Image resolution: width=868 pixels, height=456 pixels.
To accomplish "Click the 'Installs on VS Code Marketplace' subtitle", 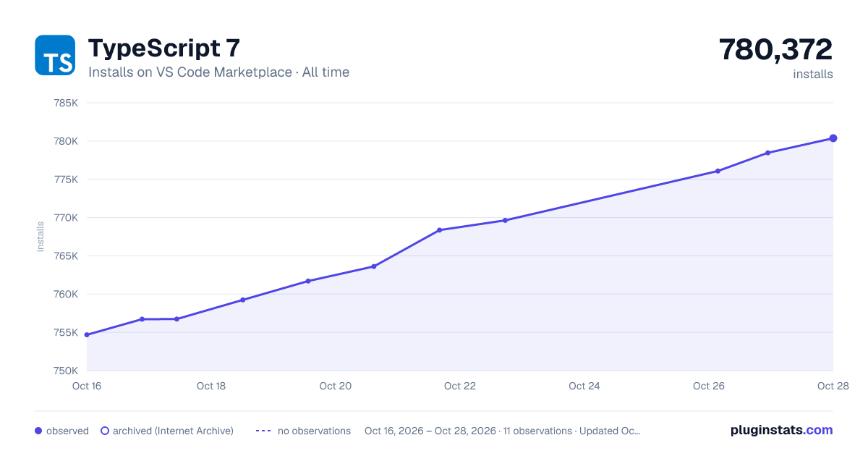I will coord(190,72).
